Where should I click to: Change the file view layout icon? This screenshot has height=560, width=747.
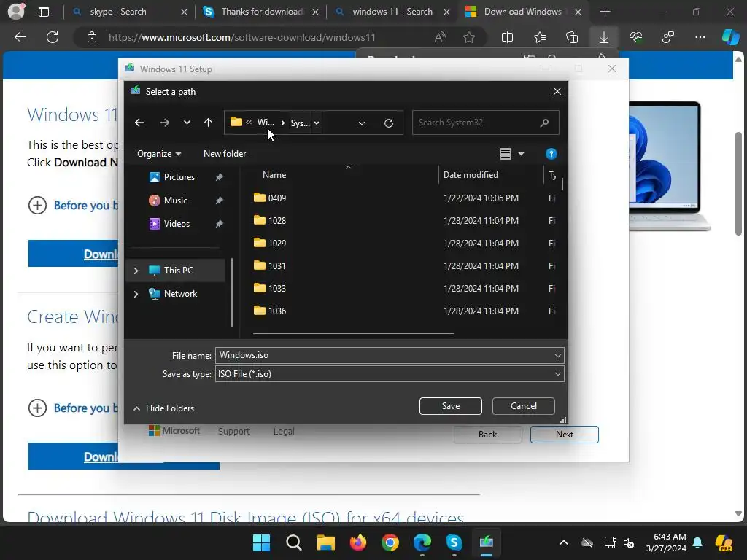(x=506, y=154)
